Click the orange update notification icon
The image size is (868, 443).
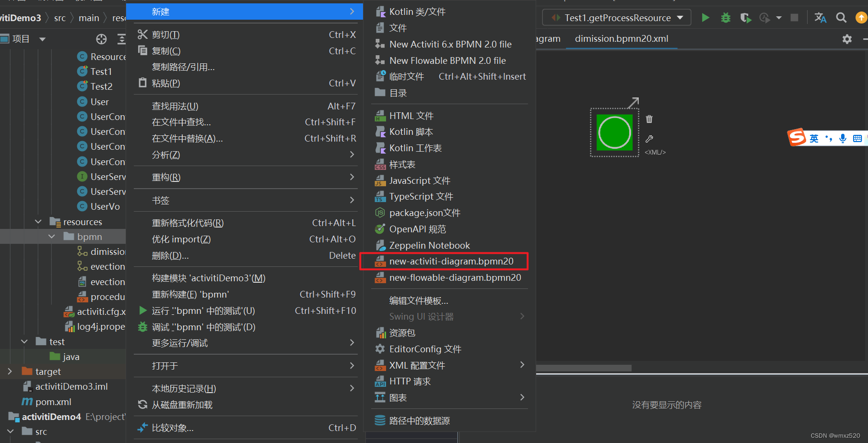(861, 18)
